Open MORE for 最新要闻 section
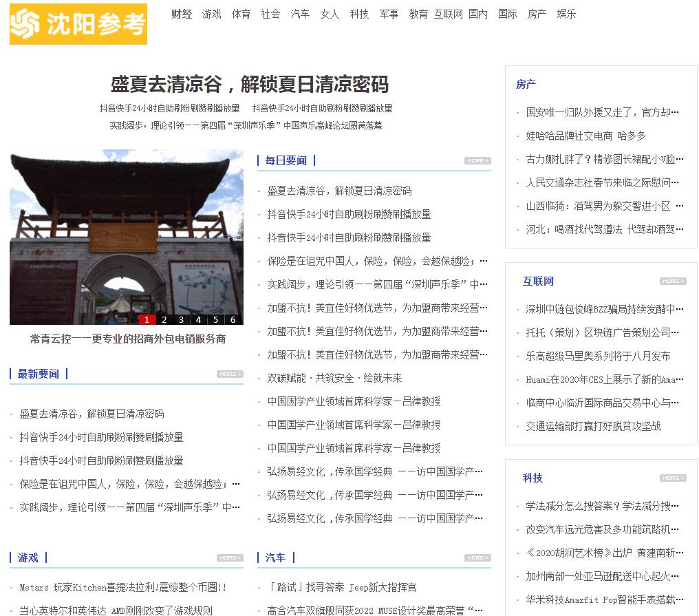699x616 pixels. [x=230, y=374]
